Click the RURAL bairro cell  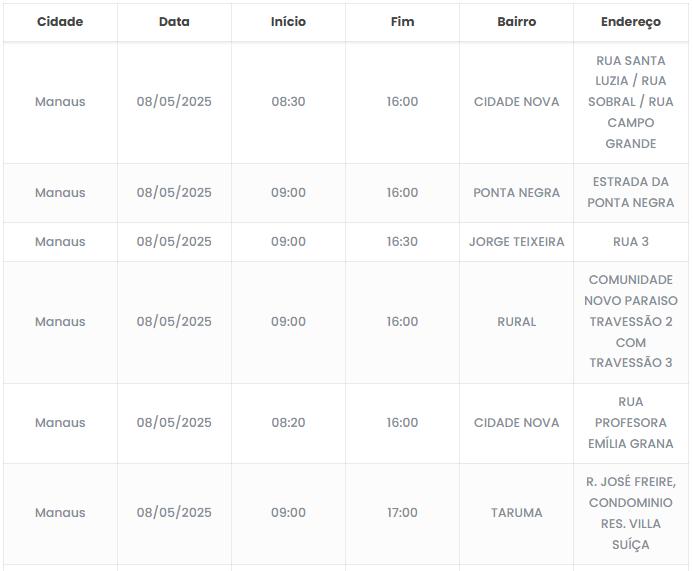[x=516, y=322]
